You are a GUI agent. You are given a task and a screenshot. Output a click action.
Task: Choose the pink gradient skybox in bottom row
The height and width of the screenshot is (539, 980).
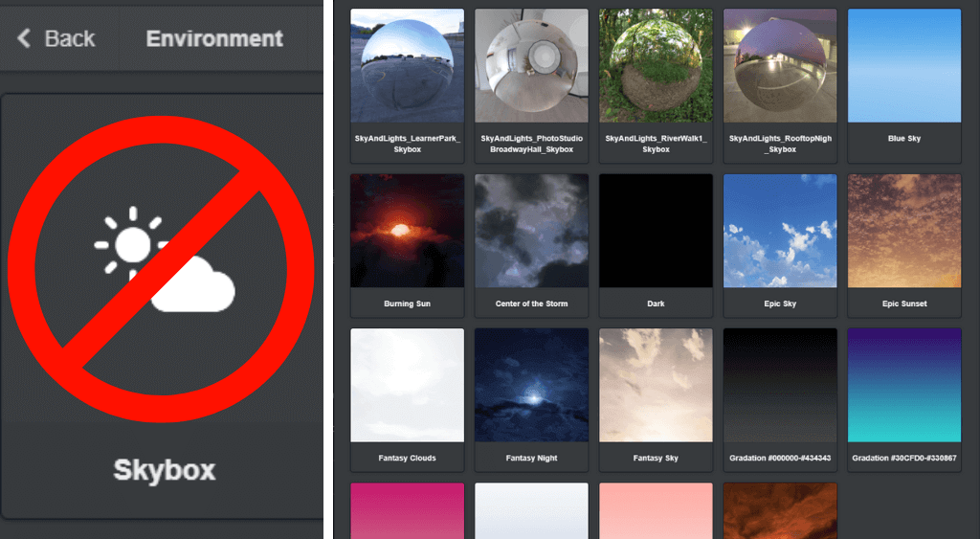[x=407, y=510]
